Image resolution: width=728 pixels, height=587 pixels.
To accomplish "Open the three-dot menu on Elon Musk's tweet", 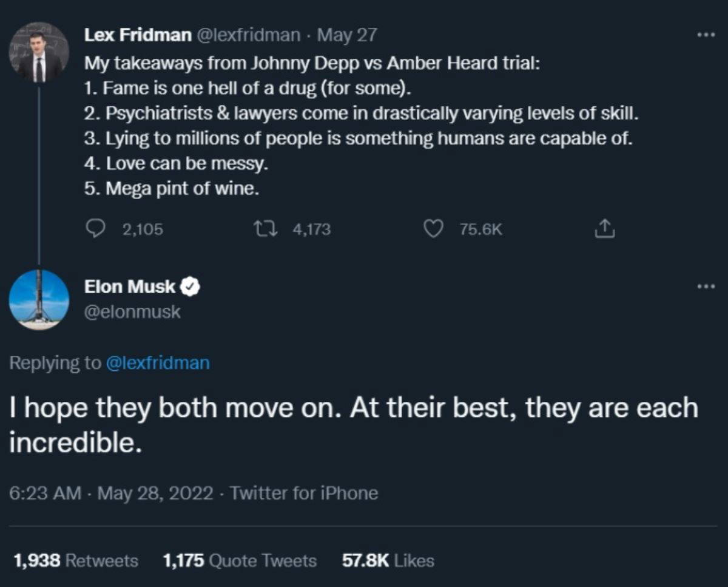I will [706, 286].
